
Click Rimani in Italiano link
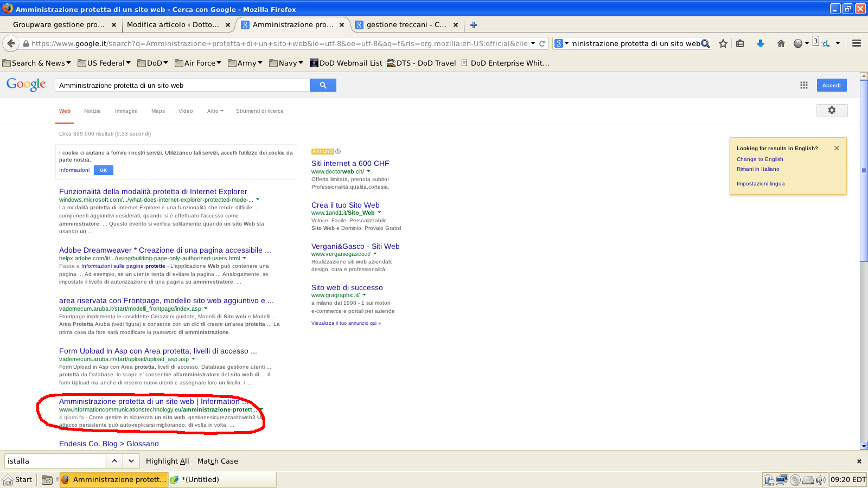pyautogui.click(x=758, y=169)
